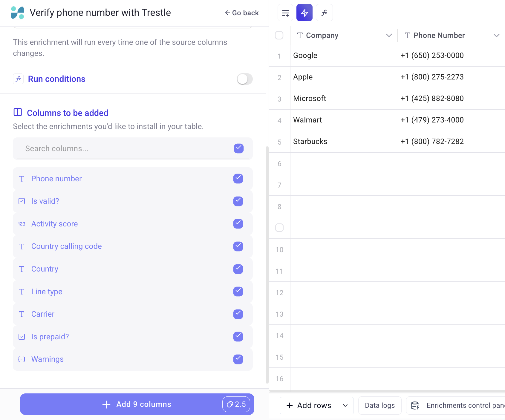
Task: Click the add row filter lines icon
Action: click(285, 13)
